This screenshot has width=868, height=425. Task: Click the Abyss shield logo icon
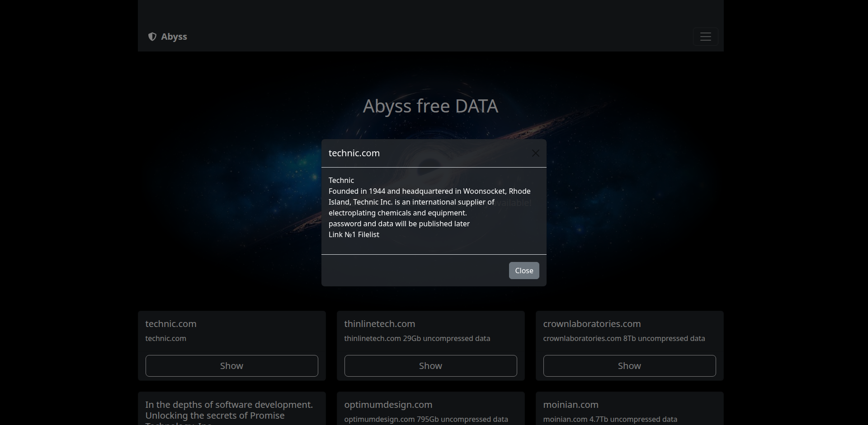coord(152,37)
